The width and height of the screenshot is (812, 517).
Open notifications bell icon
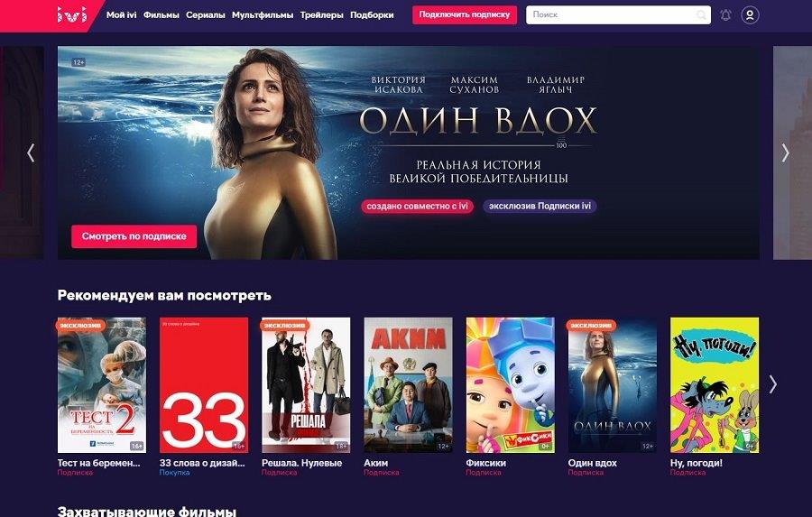pos(725,15)
